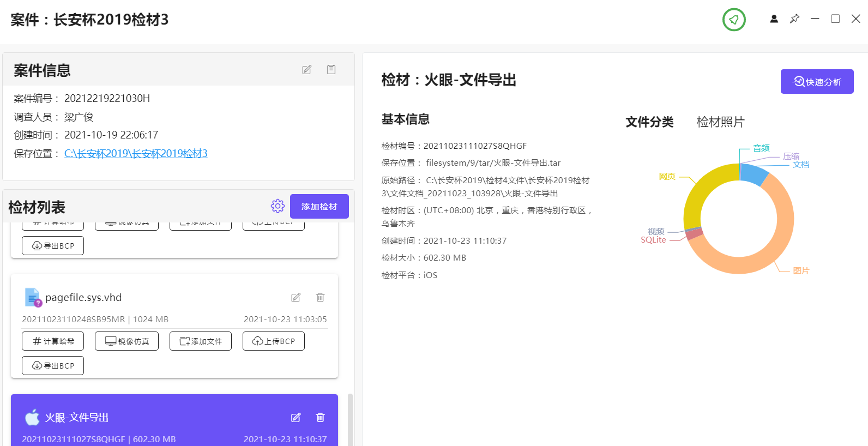Edit case information with the pencil icon
This screenshot has width=868, height=446.
point(307,70)
